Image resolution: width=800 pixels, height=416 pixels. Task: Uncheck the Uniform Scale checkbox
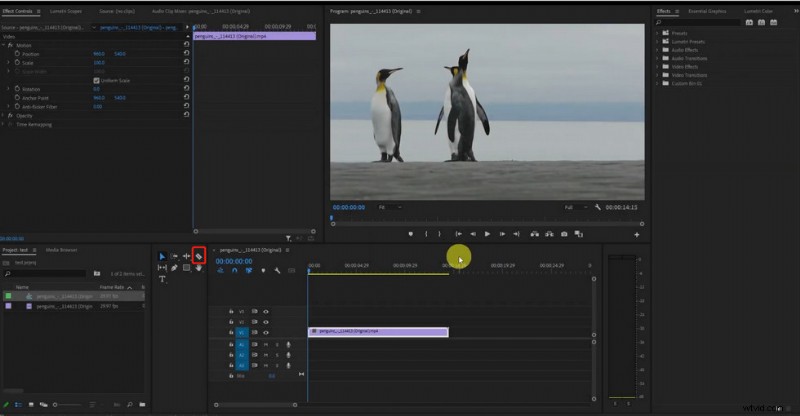tap(96, 80)
